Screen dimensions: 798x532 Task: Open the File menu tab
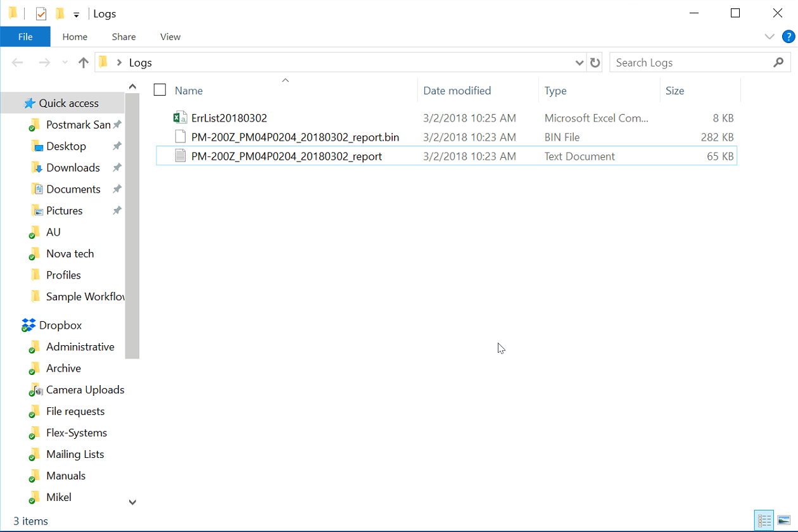pyautogui.click(x=25, y=37)
